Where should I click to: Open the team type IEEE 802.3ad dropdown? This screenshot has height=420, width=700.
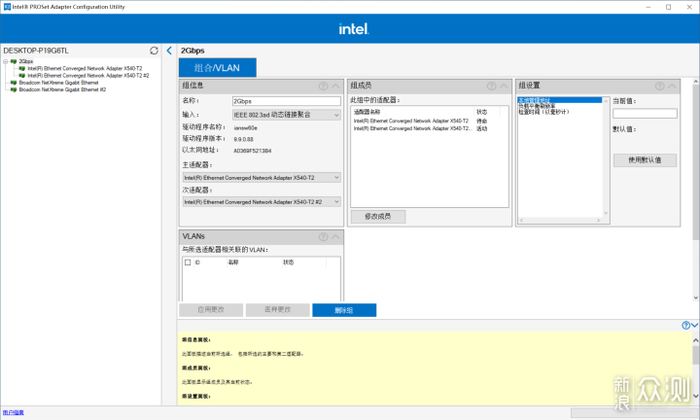[x=286, y=115]
